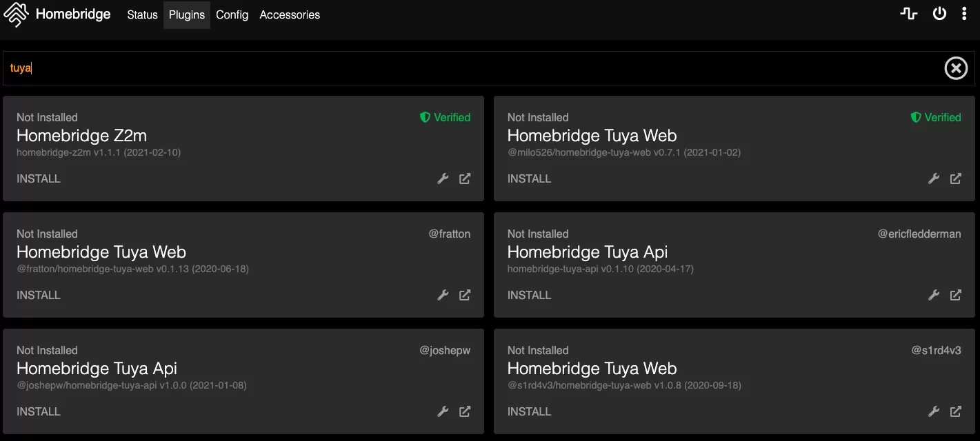Select the Plugins tab
This screenshot has width=980, height=441.
coord(187,14)
